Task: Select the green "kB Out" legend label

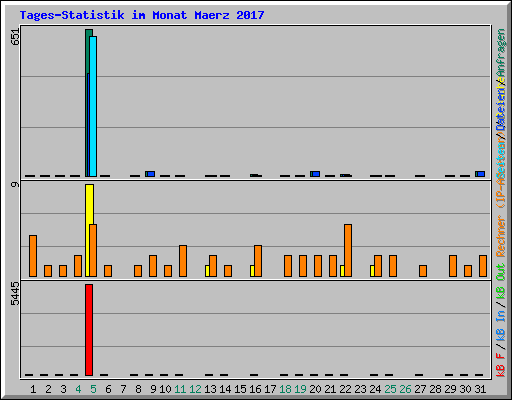Action: click(501, 282)
